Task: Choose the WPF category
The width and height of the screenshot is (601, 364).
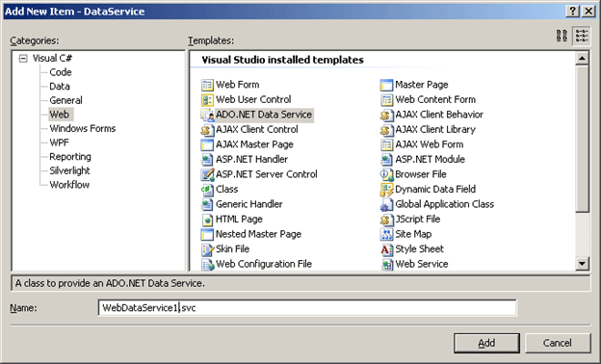Action: click(59, 143)
